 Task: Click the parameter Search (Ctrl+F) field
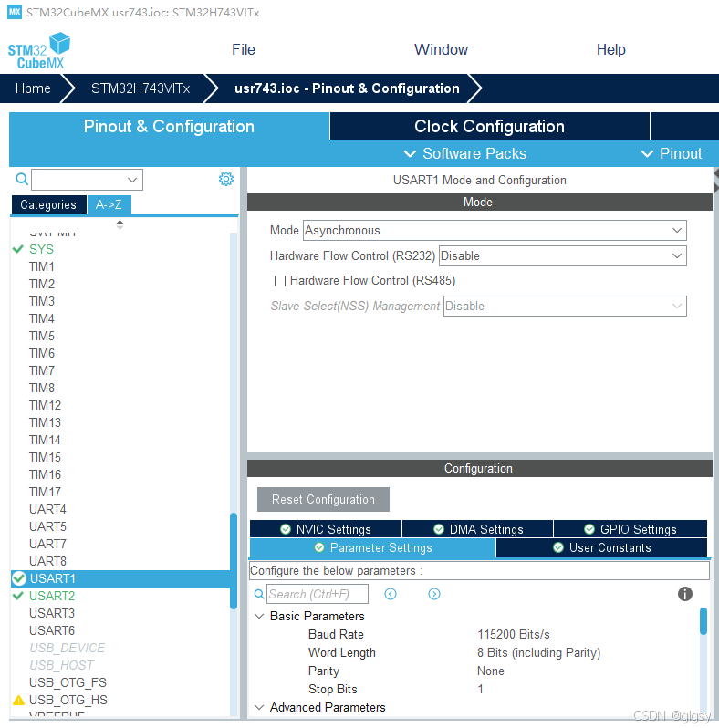click(318, 594)
